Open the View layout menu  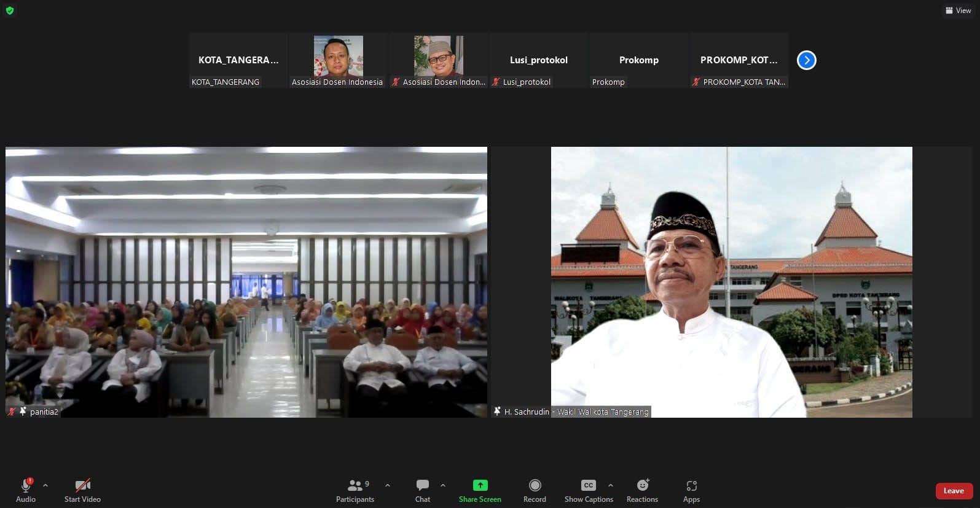(958, 10)
